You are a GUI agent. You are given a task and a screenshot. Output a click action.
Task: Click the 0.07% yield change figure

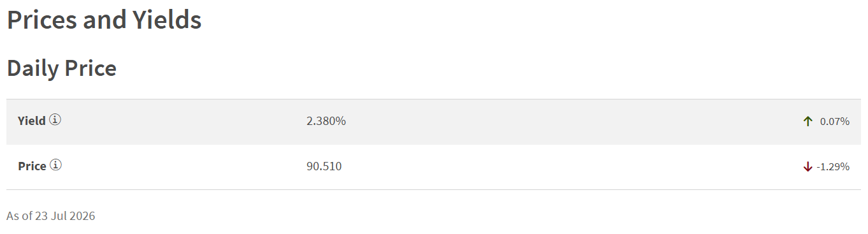pyautogui.click(x=835, y=121)
